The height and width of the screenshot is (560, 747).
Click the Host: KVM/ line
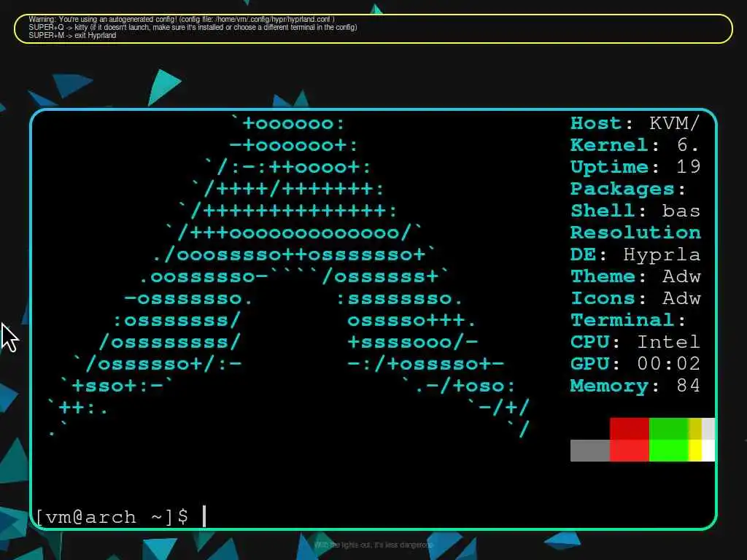[x=635, y=123]
